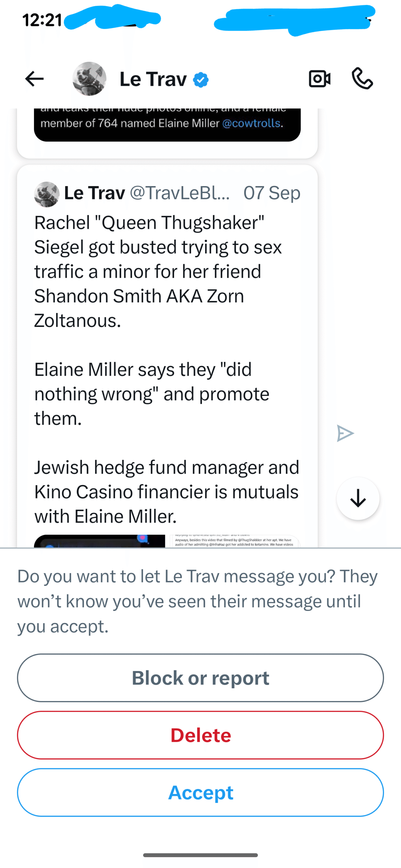The height and width of the screenshot is (868, 401).
Task: Open the dark left image thumbnail in the tweet
Action: (x=99, y=541)
